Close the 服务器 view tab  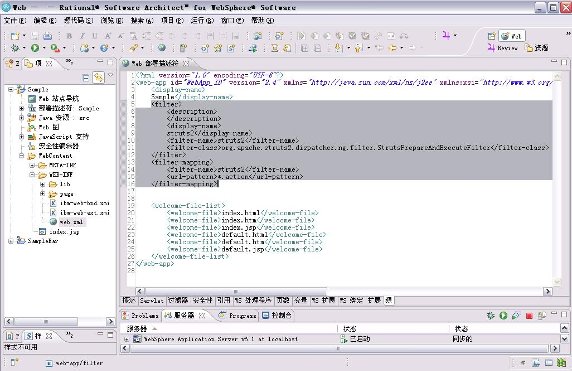point(202,316)
